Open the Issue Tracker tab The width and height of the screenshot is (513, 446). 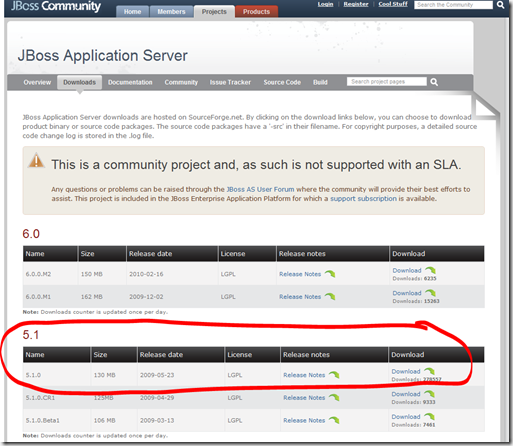(230, 82)
